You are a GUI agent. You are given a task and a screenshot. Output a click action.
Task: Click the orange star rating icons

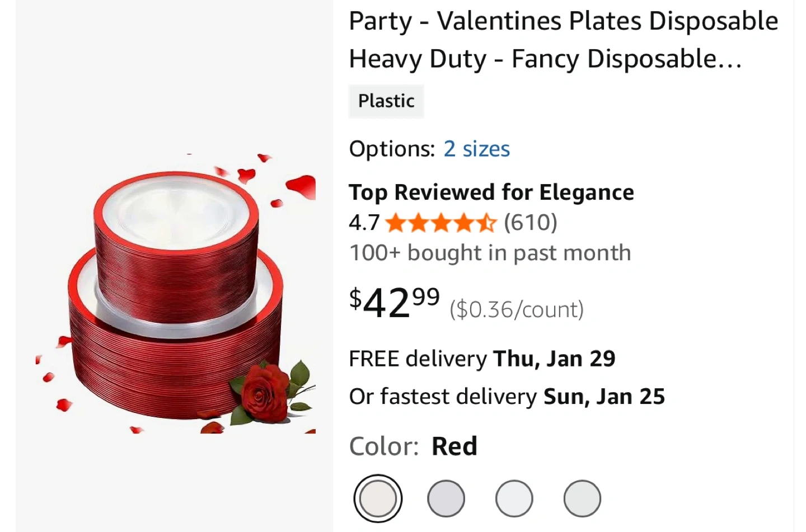441,223
